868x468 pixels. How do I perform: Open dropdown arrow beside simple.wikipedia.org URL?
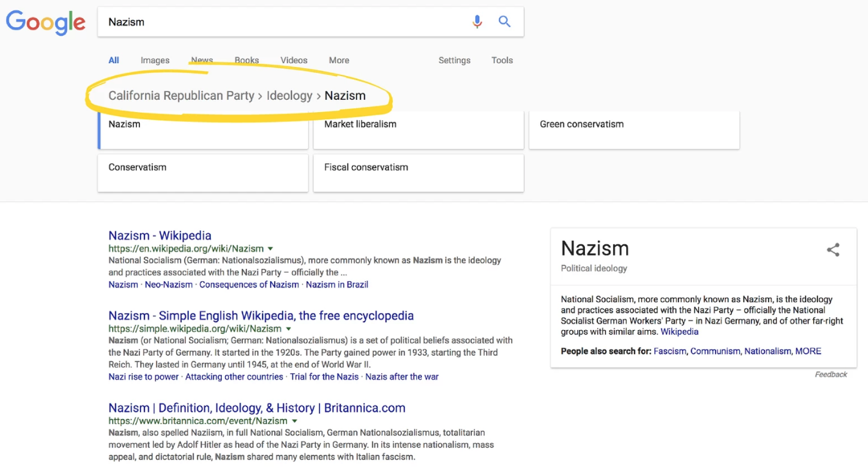coord(288,329)
